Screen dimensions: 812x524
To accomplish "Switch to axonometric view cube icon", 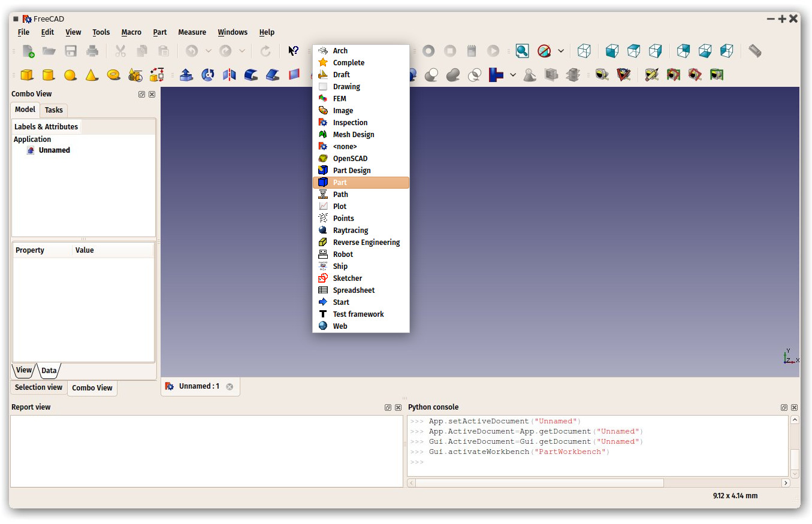I will [584, 51].
